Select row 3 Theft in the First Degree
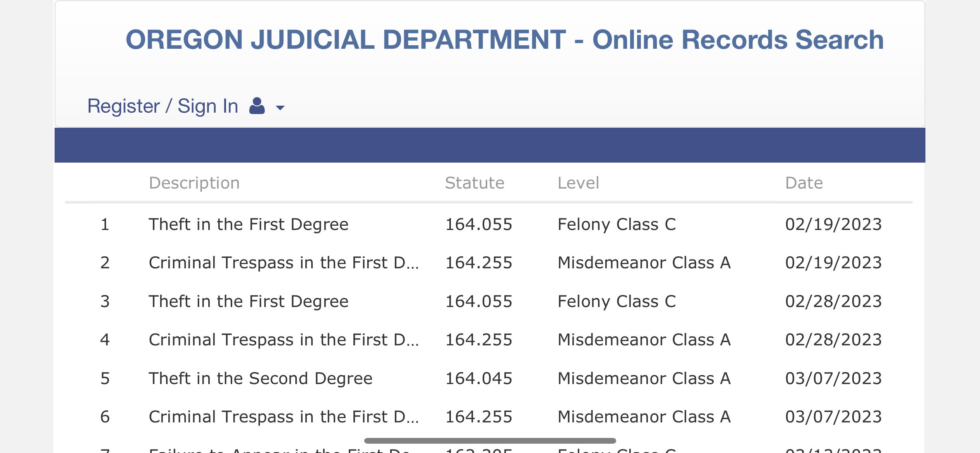 click(489, 302)
